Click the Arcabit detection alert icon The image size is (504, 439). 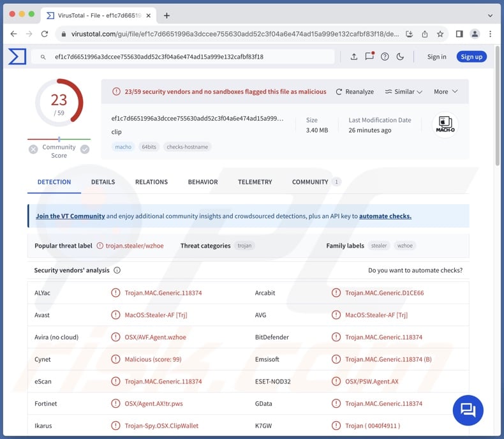[336, 293]
